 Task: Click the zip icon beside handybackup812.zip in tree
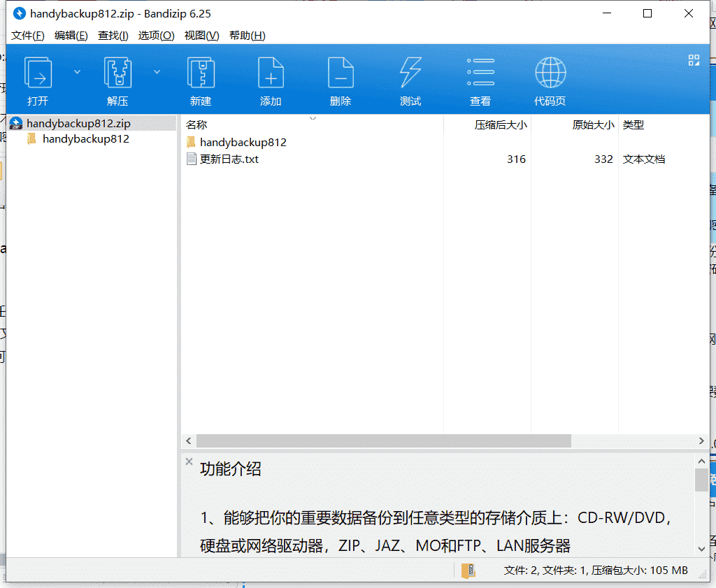coord(16,123)
